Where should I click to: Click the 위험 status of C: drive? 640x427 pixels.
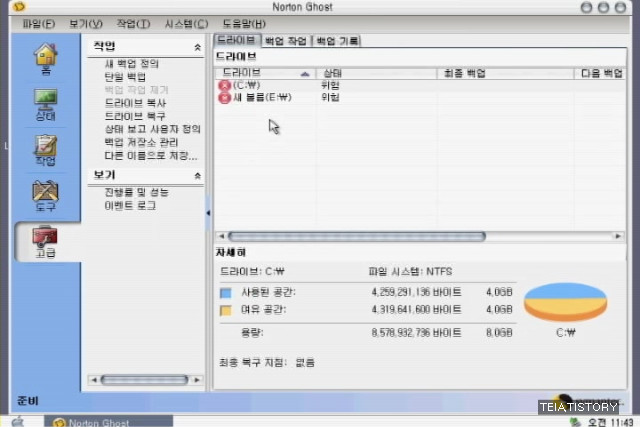(330, 85)
